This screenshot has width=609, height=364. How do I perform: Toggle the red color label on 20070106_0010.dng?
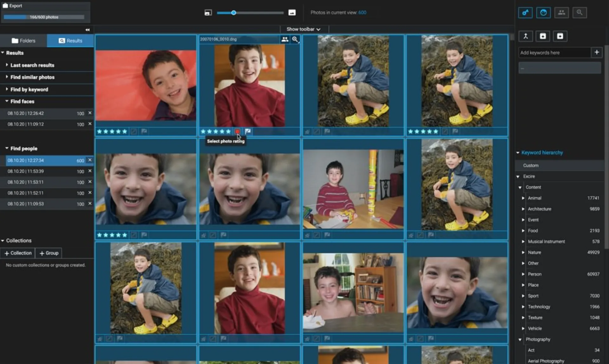(237, 131)
